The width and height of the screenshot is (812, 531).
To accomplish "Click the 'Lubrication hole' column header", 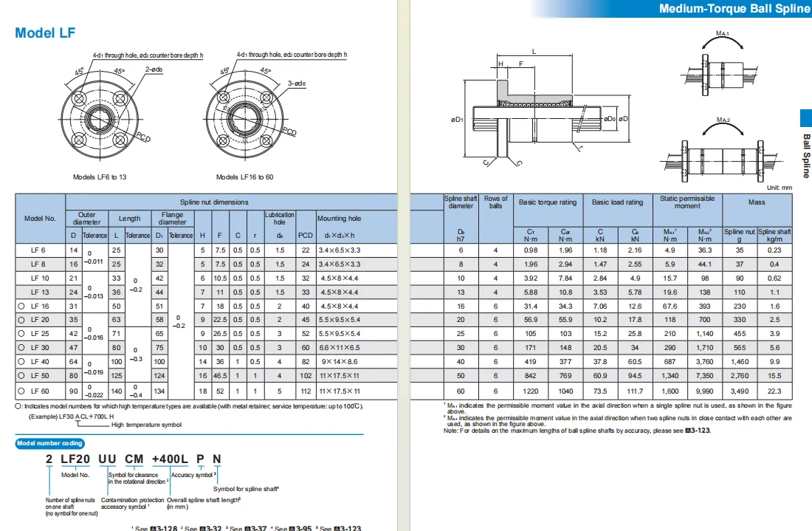I will point(280,218).
